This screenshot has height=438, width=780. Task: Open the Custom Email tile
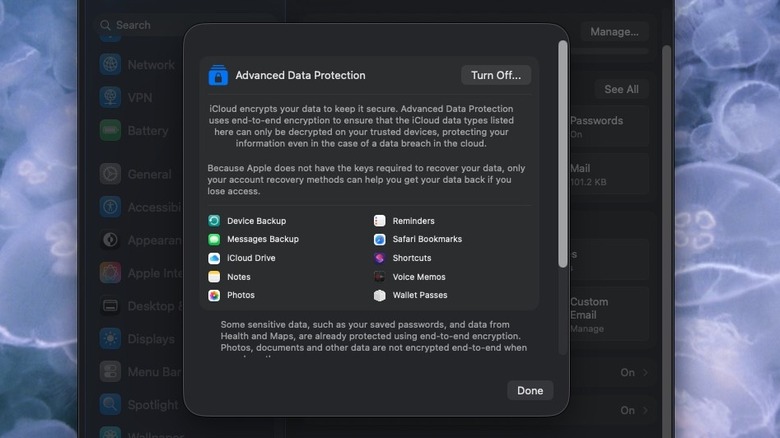click(x=609, y=315)
